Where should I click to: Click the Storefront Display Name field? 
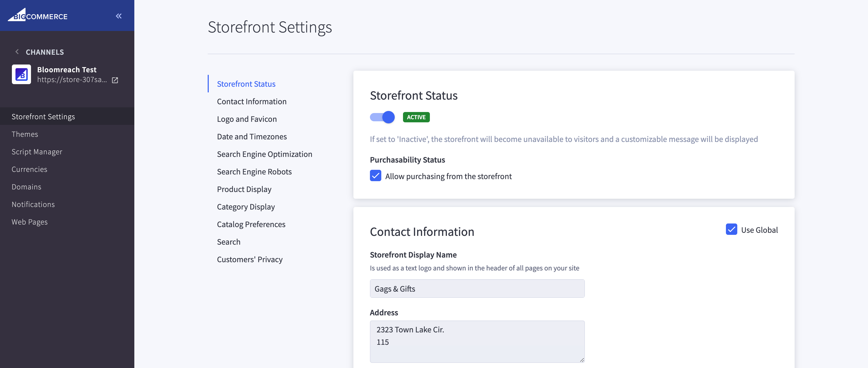pyautogui.click(x=476, y=289)
